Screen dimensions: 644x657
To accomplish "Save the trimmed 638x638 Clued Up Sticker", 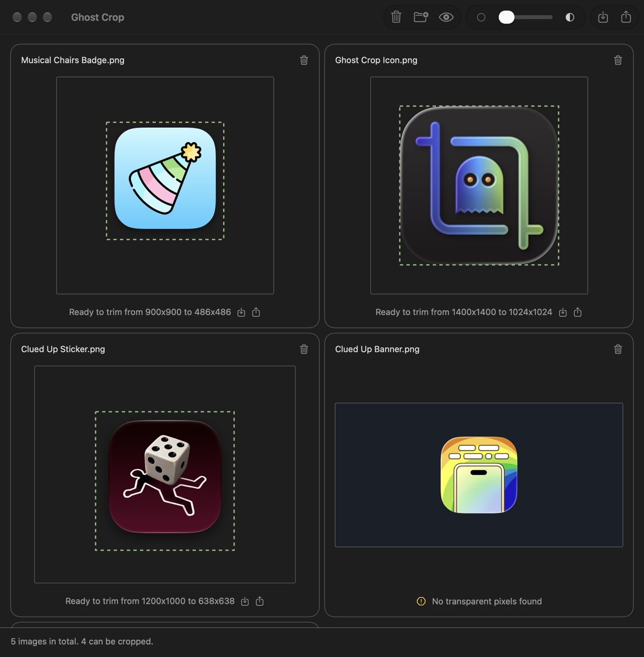I will click(245, 601).
